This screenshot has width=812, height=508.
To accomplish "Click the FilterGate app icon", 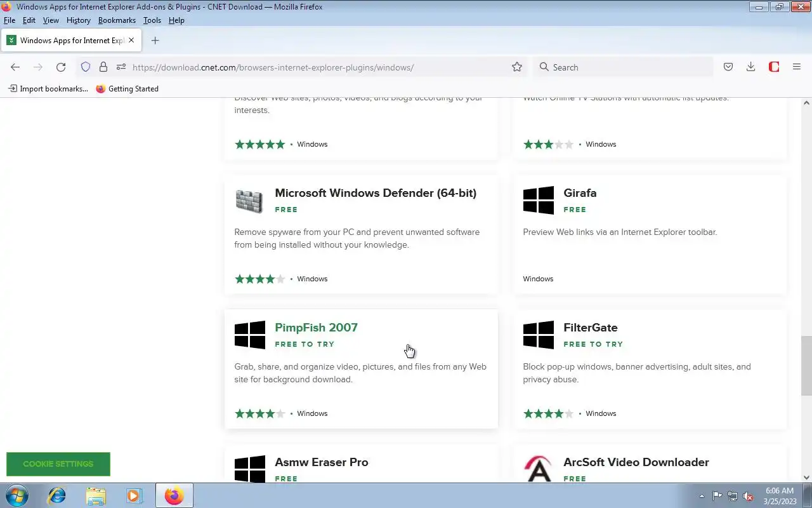I will tap(538, 335).
